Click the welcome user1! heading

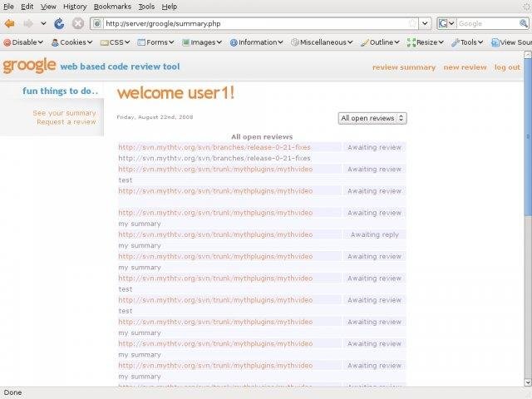click(175, 92)
